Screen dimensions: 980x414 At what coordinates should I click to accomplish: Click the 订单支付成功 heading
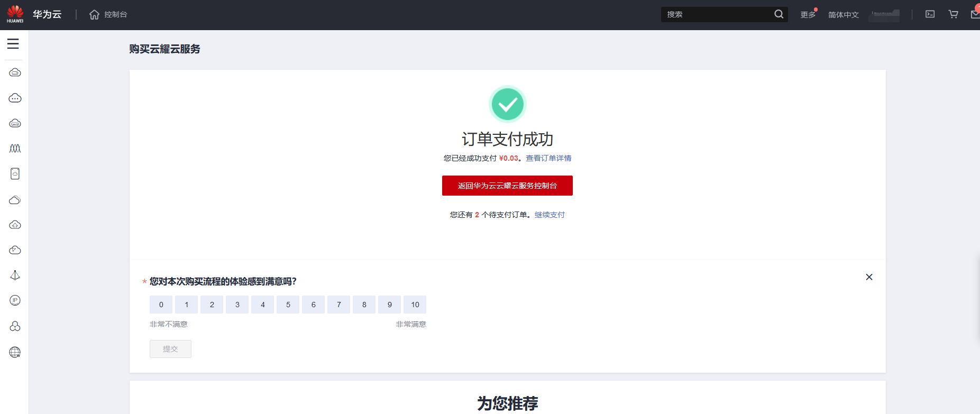pos(508,139)
